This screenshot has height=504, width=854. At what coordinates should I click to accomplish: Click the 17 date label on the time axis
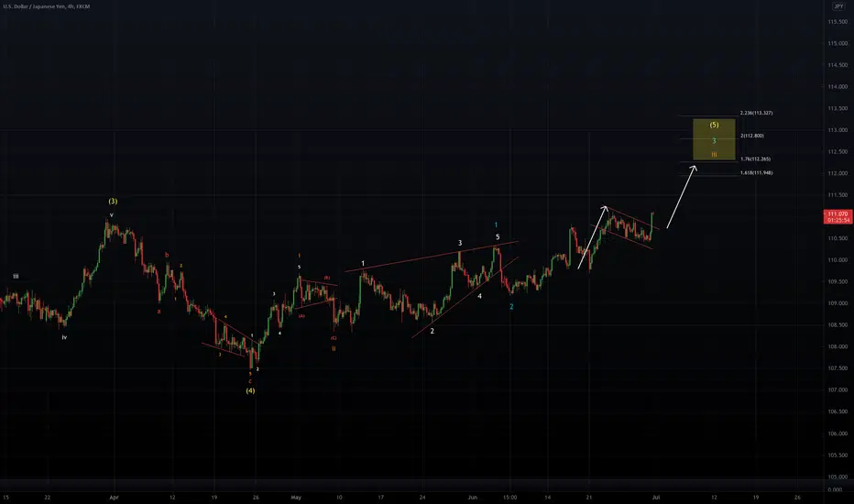(380, 498)
